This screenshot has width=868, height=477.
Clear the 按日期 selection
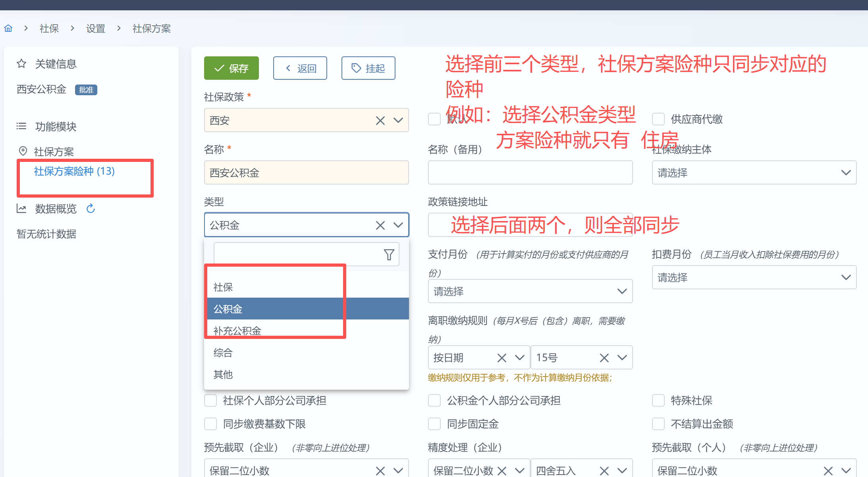(x=502, y=358)
